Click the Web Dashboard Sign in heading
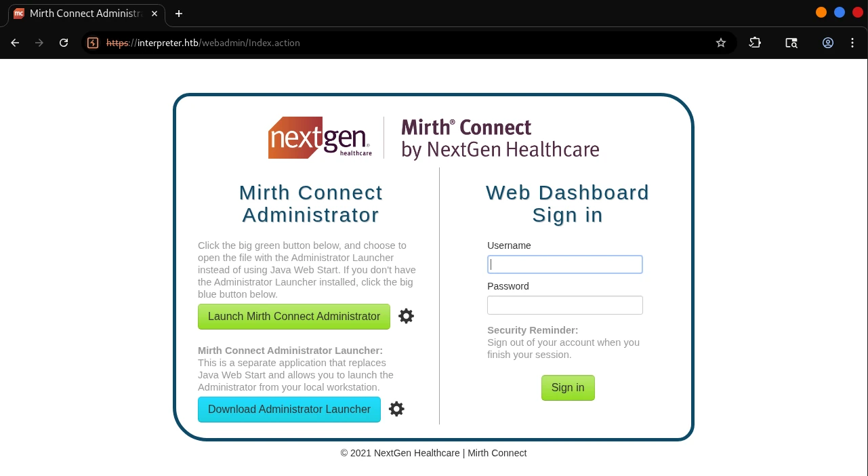Viewport: 868px width, 476px height. click(568, 203)
